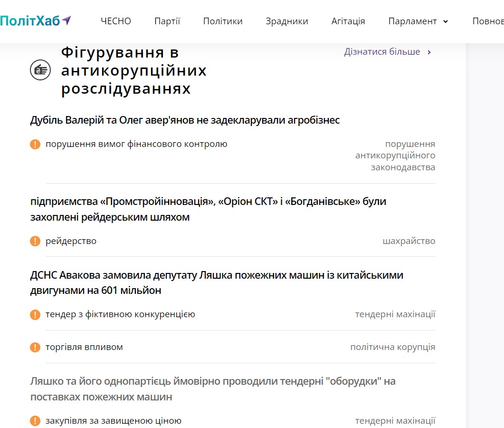The image size is (504, 428).
Task: Click the anticorruption investigations section icon
Action: coord(40,70)
